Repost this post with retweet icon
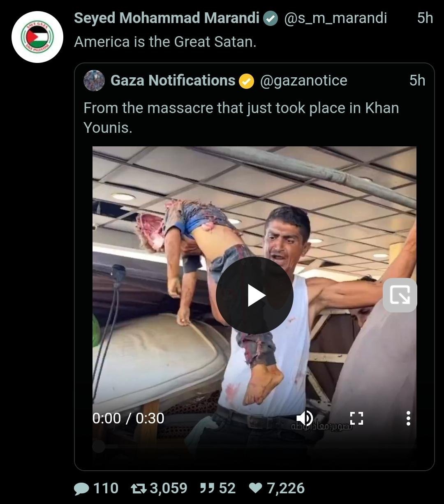This screenshot has height=504, width=444. click(x=139, y=488)
